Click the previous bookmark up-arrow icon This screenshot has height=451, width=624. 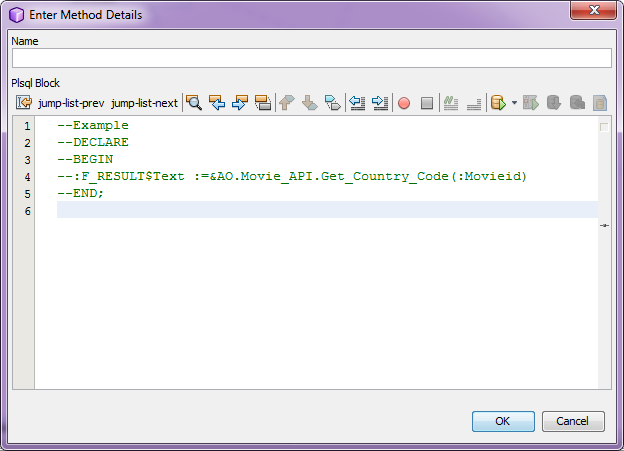pyautogui.click(x=287, y=103)
